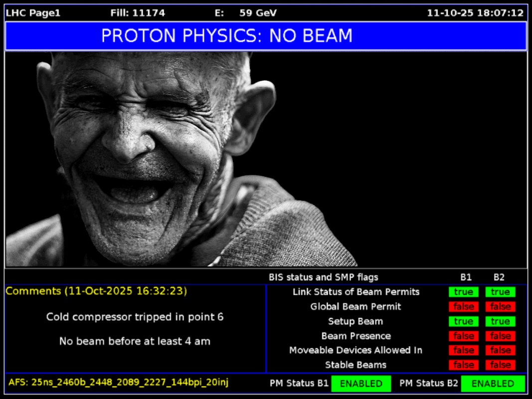Click the Fill 11174 number field
Screen dimensions: 532x399
(138, 13)
